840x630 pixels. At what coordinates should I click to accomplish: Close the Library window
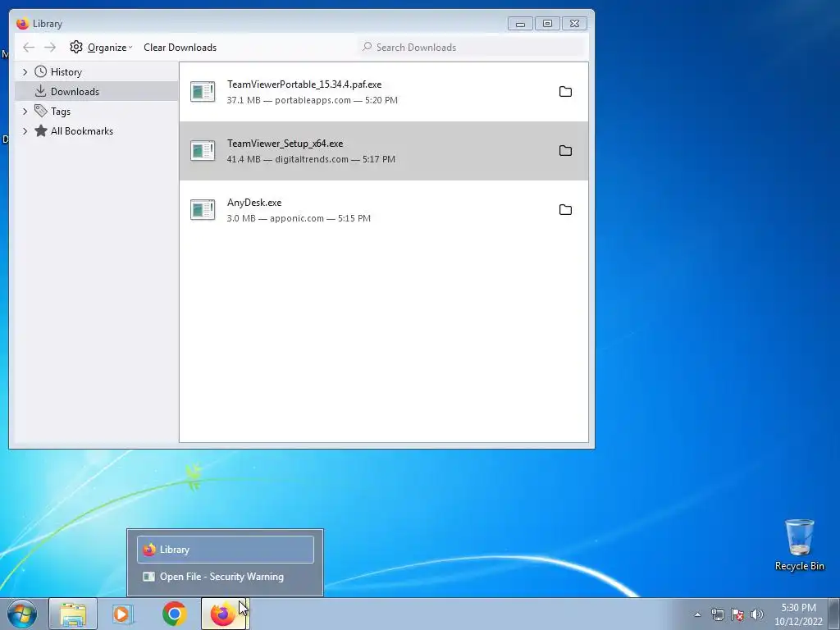[x=574, y=24]
